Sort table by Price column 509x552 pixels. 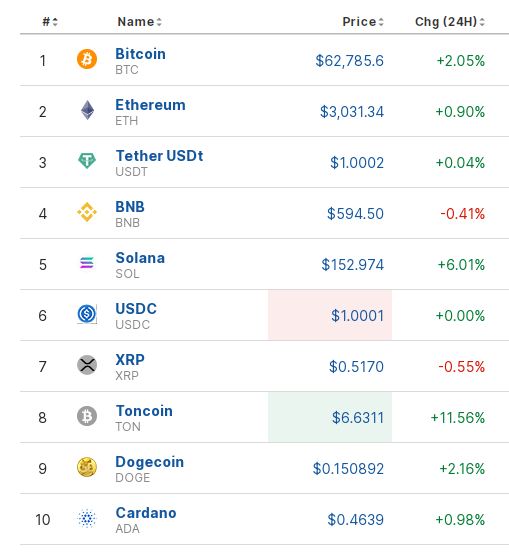tap(363, 22)
